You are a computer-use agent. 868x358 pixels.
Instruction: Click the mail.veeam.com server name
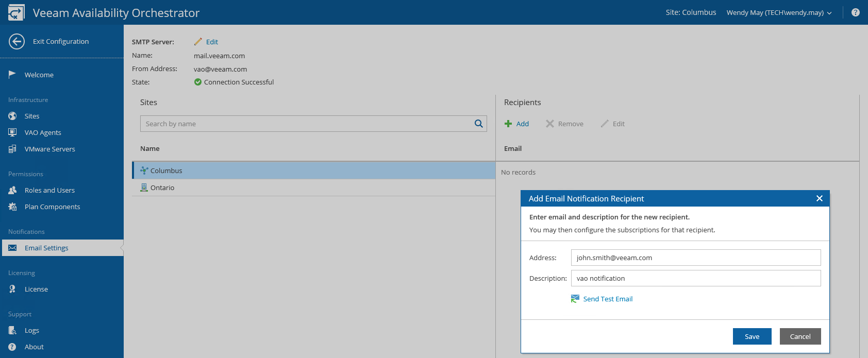[x=219, y=56]
